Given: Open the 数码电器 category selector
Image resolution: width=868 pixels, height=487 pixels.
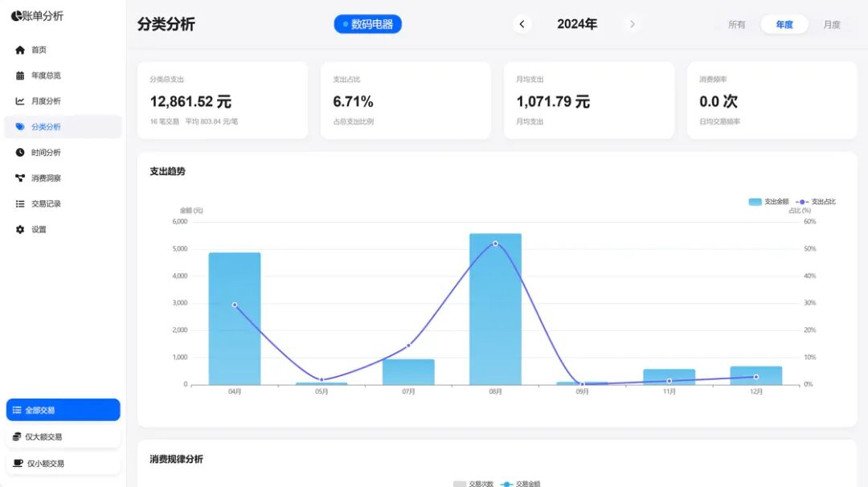Looking at the screenshot, I should pyautogui.click(x=367, y=24).
